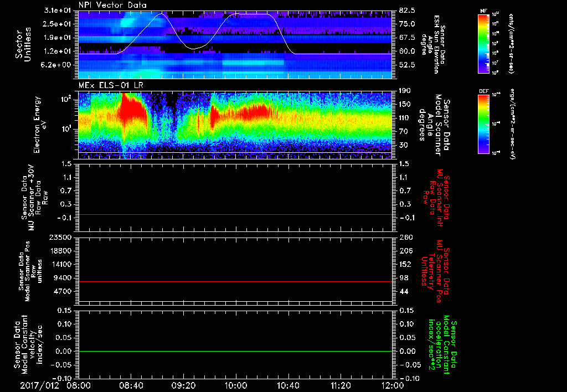
Task: Click the 6.2e+00 sector tick label
Action: [57, 65]
